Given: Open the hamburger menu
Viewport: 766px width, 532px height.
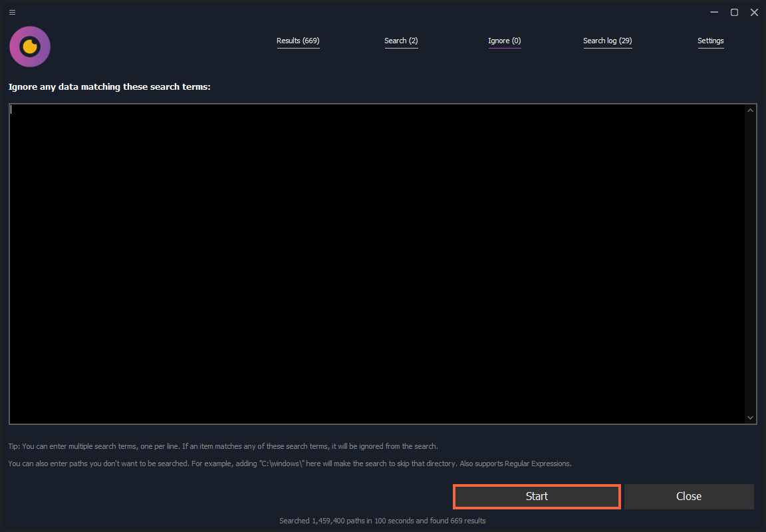Looking at the screenshot, I should coord(12,12).
